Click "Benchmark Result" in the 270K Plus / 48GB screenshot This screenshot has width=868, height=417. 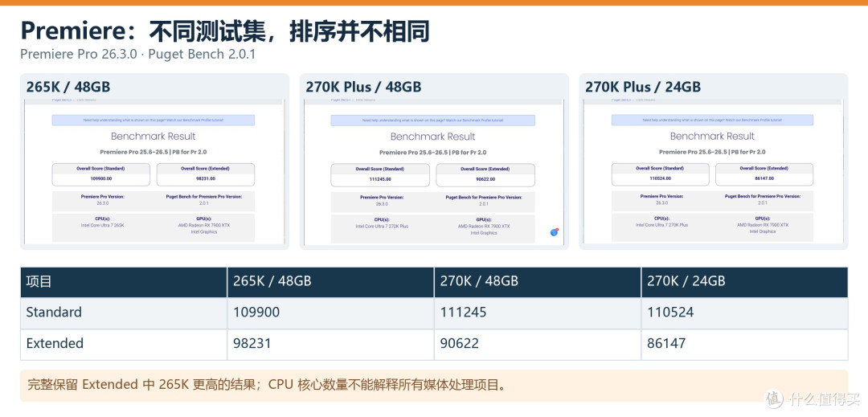(433, 137)
